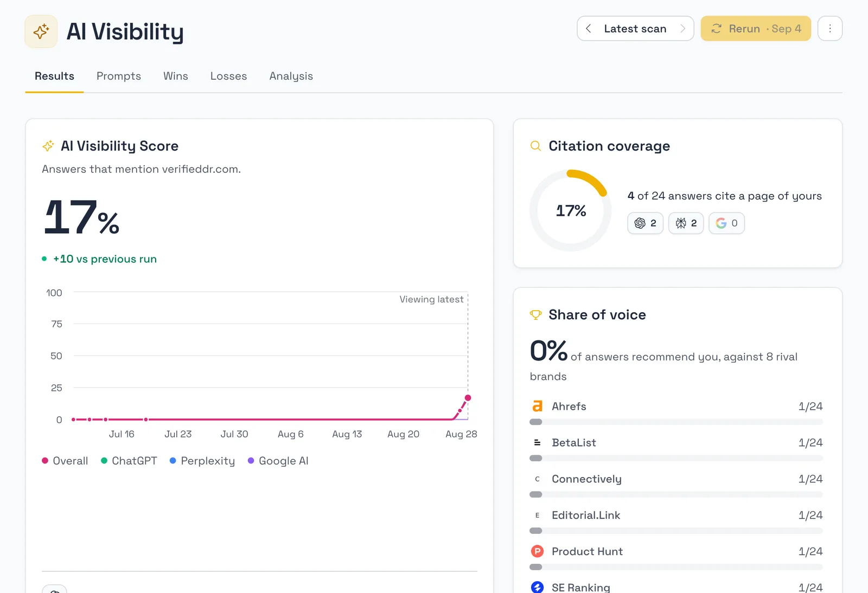Switch to the Prompts tab
This screenshot has height=593, width=868.
(x=119, y=76)
